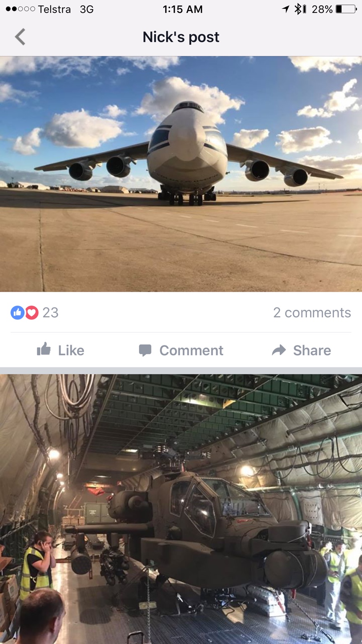Screen dimensions: 362x644
Task: Open the cargo airplane photo
Action: pyautogui.click(x=181, y=174)
